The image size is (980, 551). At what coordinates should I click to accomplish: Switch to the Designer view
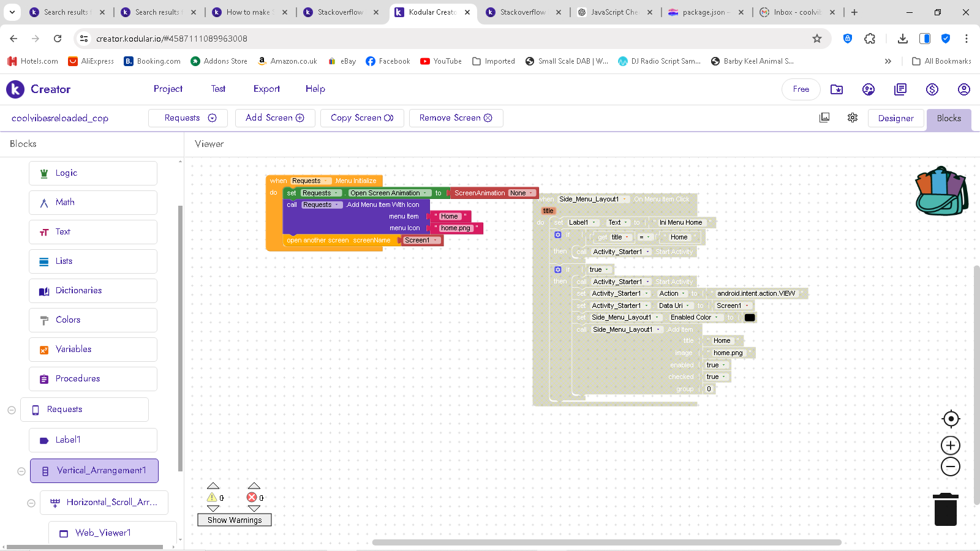click(x=895, y=118)
